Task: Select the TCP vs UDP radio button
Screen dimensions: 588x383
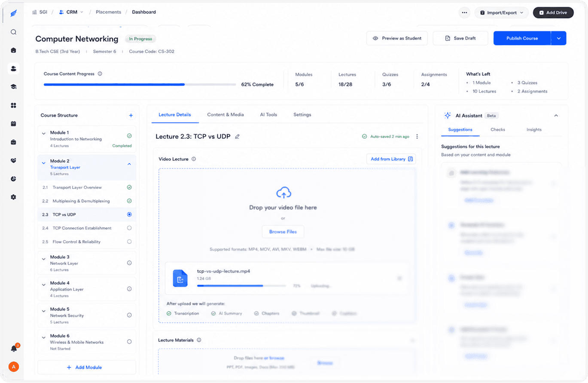Action: point(129,214)
